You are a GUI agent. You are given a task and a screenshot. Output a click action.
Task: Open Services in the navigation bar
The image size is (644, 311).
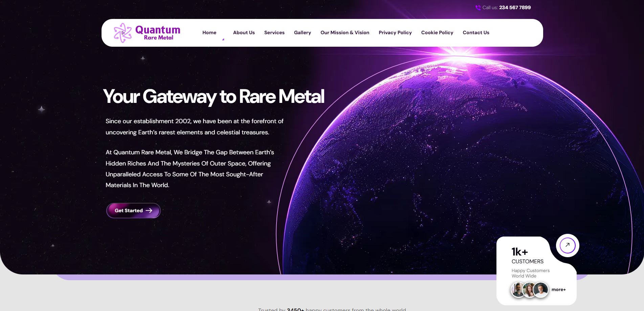point(274,33)
